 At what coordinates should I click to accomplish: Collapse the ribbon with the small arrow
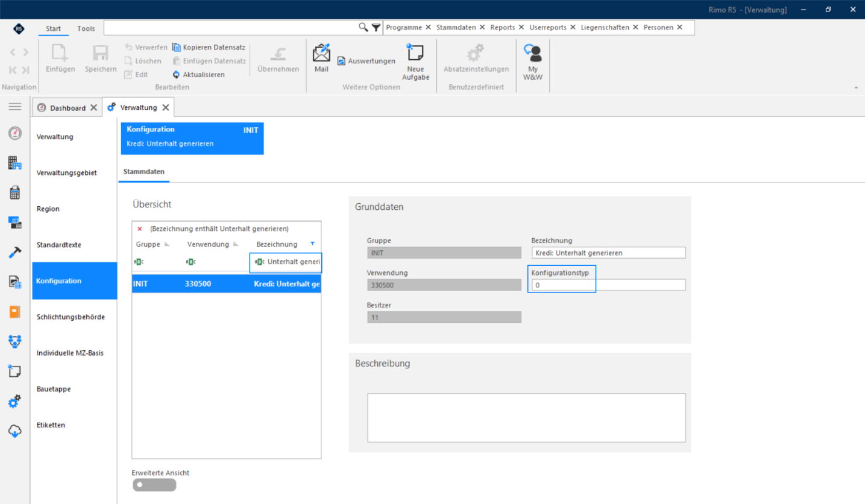click(857, 87)
